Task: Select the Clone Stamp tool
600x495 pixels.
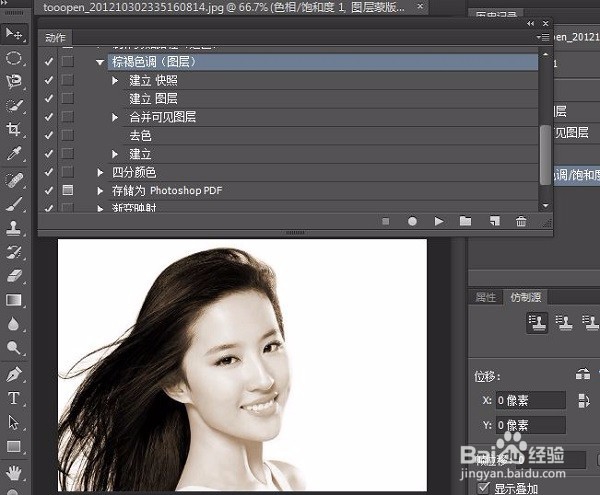Action: pos(14,228)
